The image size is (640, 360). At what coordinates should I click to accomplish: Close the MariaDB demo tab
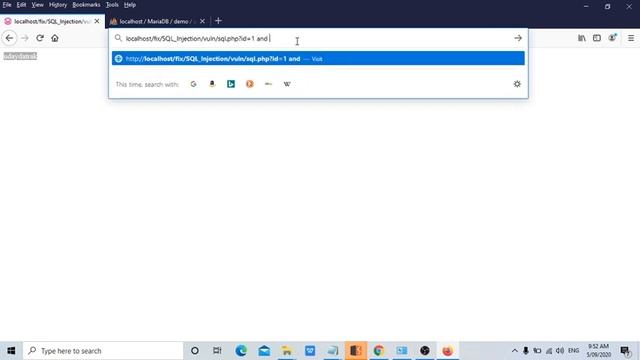[x=202, y=21]
